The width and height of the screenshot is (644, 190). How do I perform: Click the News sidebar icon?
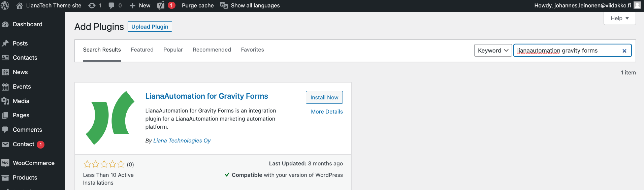click(x=5, y=72)
